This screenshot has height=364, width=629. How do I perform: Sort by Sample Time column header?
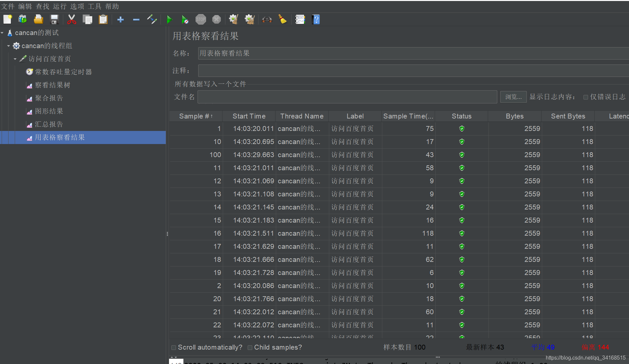pos(408,116)
